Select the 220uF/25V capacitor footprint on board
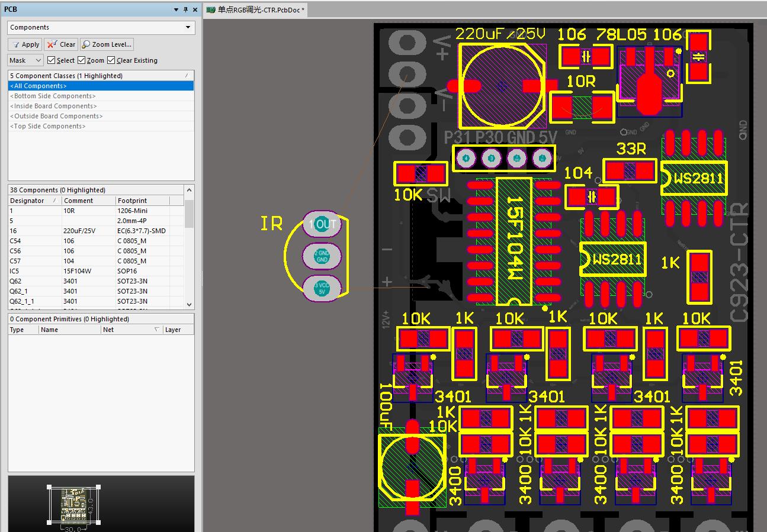 click(502, 86)
